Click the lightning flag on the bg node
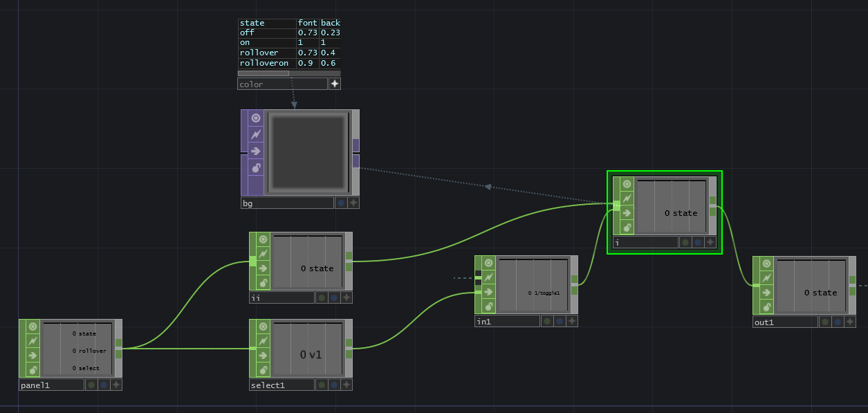Viewport: 868px width, 413px height. [x=255, y=135]
